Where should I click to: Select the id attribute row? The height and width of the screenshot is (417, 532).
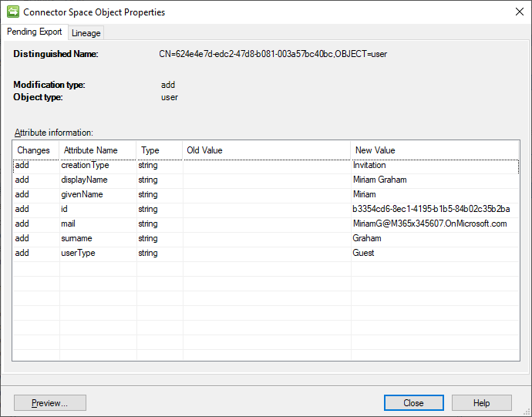tap(66, 209)
